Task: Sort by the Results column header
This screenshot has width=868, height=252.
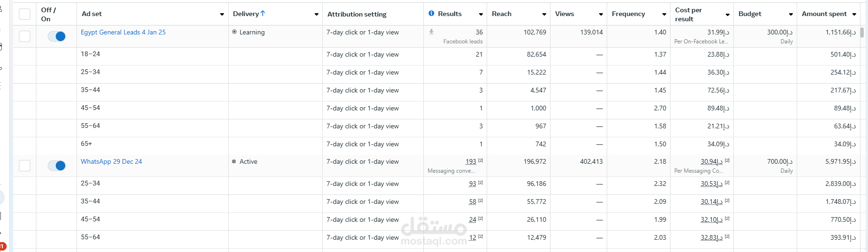Action: coord(450,14)
